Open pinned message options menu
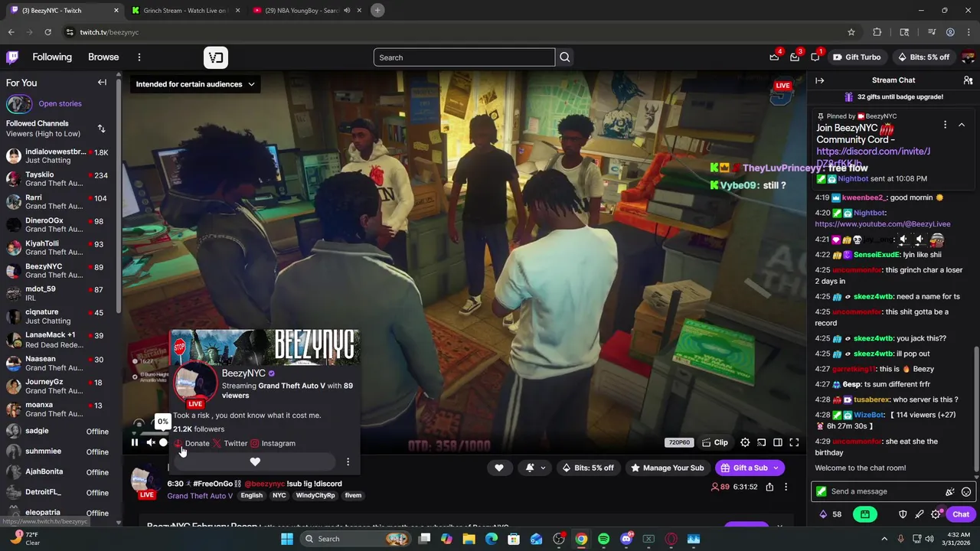The height and width of the screenshot is (551, 980). click(x=945, y=125)
